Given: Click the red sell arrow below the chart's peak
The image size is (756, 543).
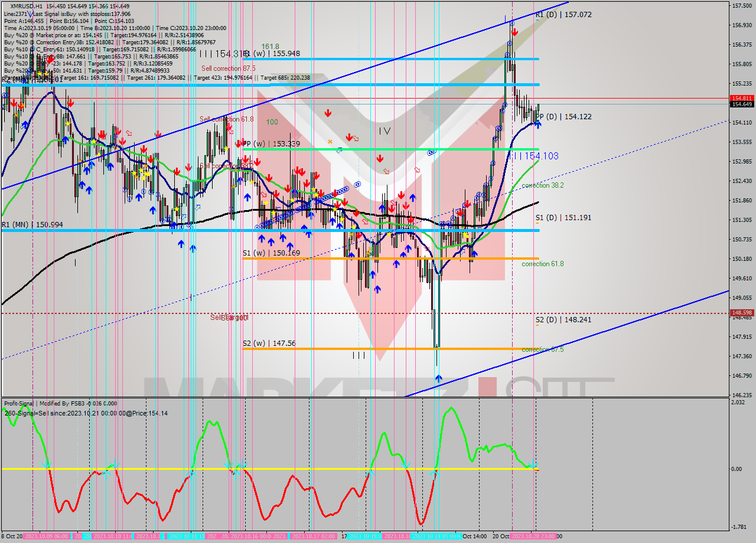Looking at the screenshot, I should [x=515, y=32].
